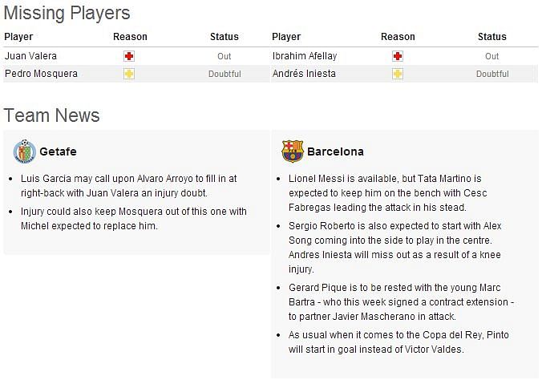The image size is (542, 392).
Task: Click the left table's Status column header
Action: 224,37
